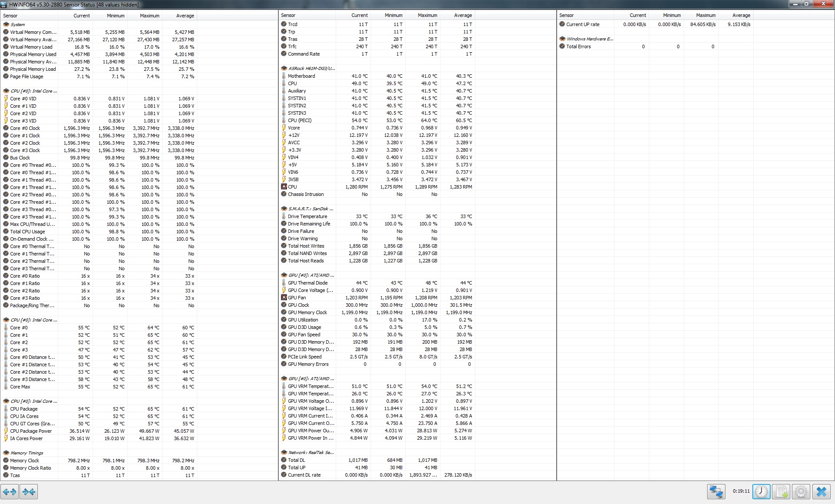The image size is (835, 504).
Task: Select the Network RealTek group header
Action: click(x=311, y=453)
